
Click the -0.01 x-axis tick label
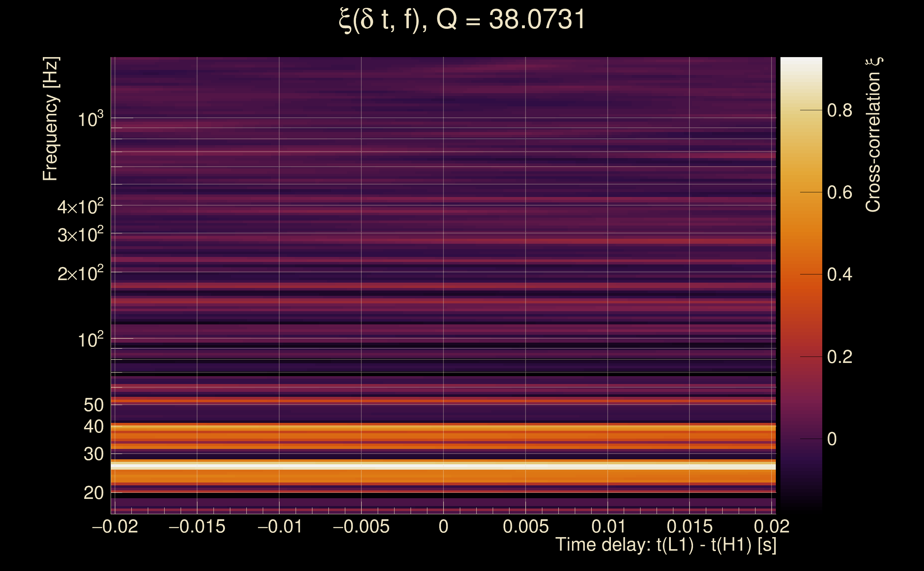coord(280,526)
